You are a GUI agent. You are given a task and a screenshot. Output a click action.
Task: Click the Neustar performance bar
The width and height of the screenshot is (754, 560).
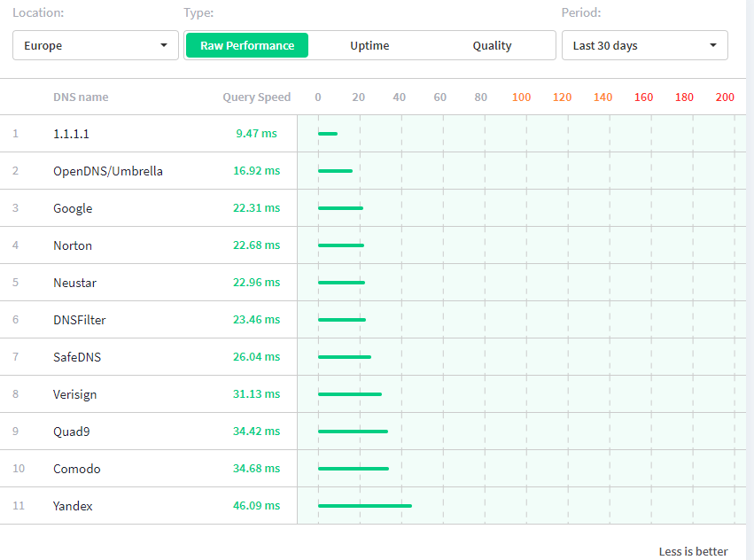click(x=341, y=283)
